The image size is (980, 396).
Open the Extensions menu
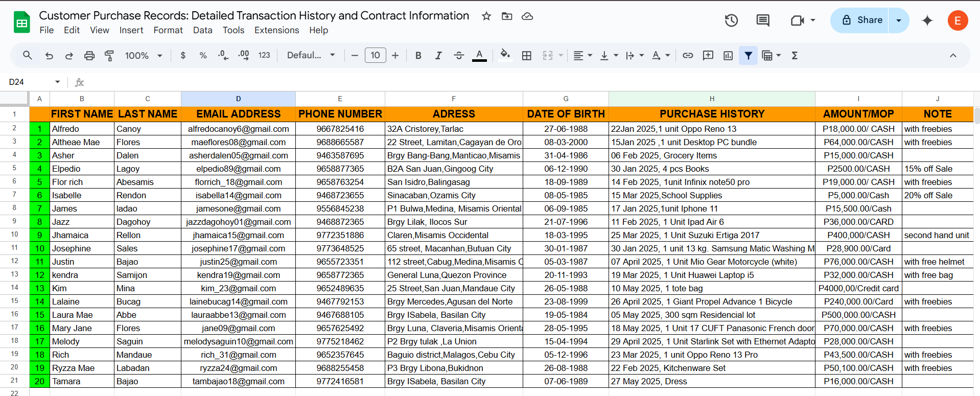[x=276, y=30]
